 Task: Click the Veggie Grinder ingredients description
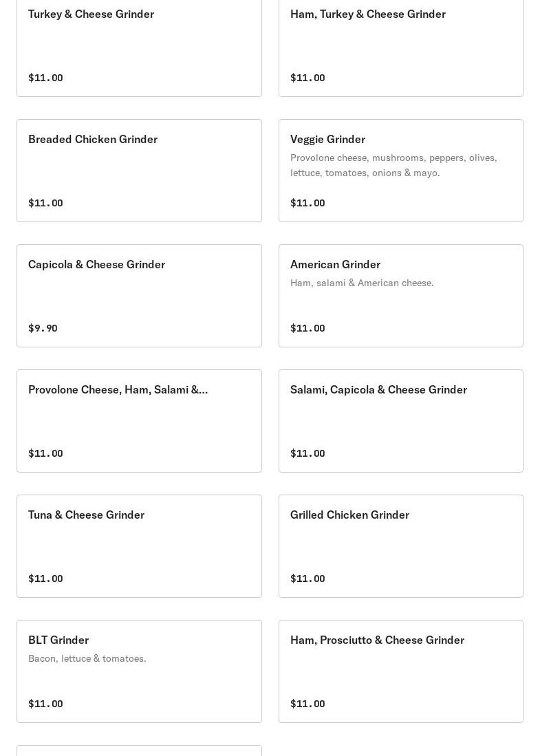point(393,165)
